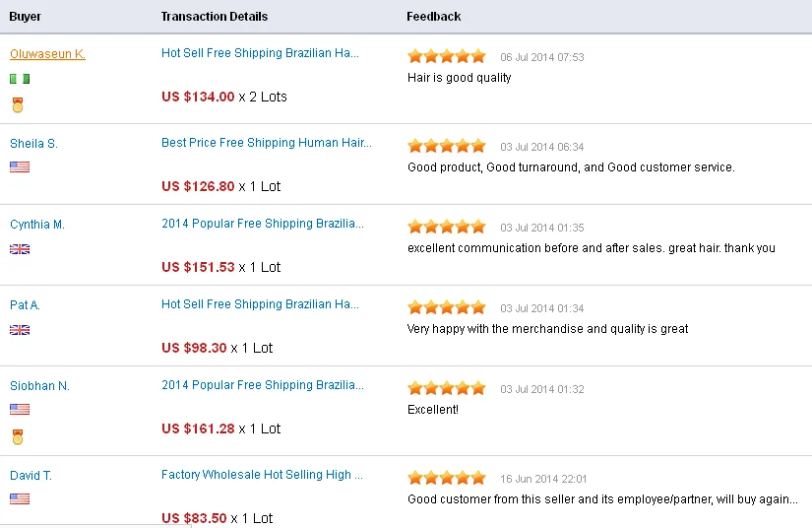This screenshot has width=812, height=528.
Task: Click the US flag under Siobhan N.
Action: (x=20, y=410)
